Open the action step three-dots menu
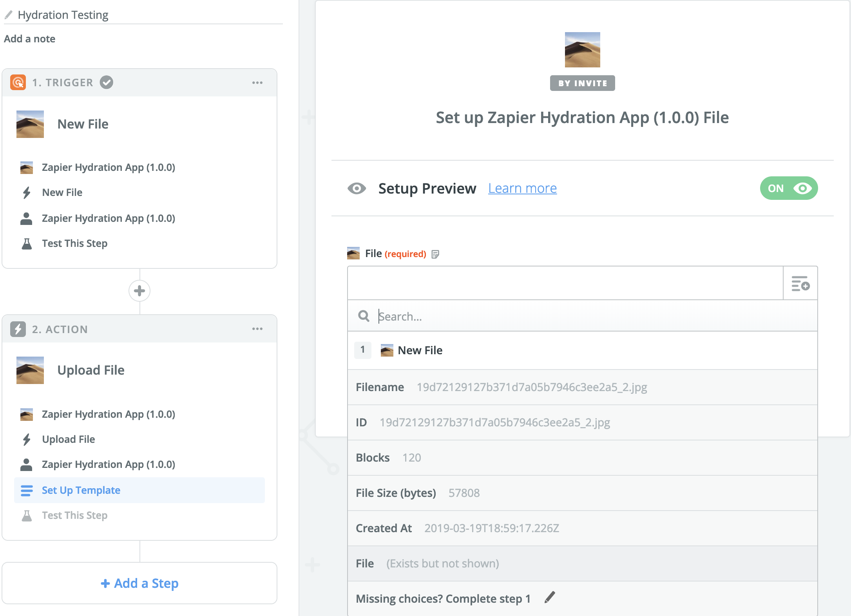The width and height of the screenshot is (851, 616). point(257,329)
